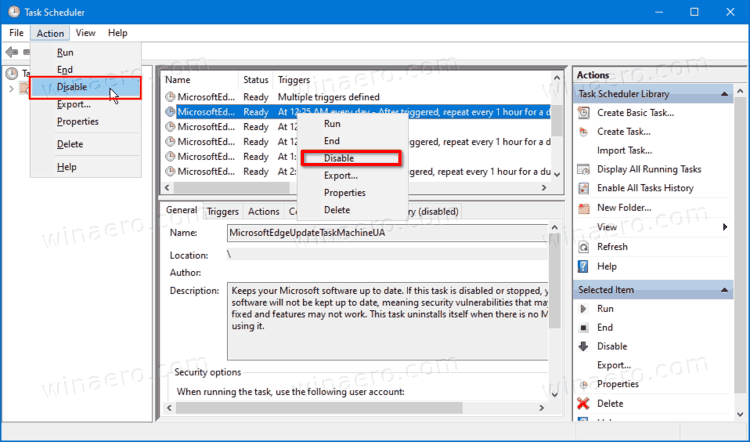
Task: Choose Delete in the Action dropdown menu
Action: pyautogui.click(x=86, y=144)
